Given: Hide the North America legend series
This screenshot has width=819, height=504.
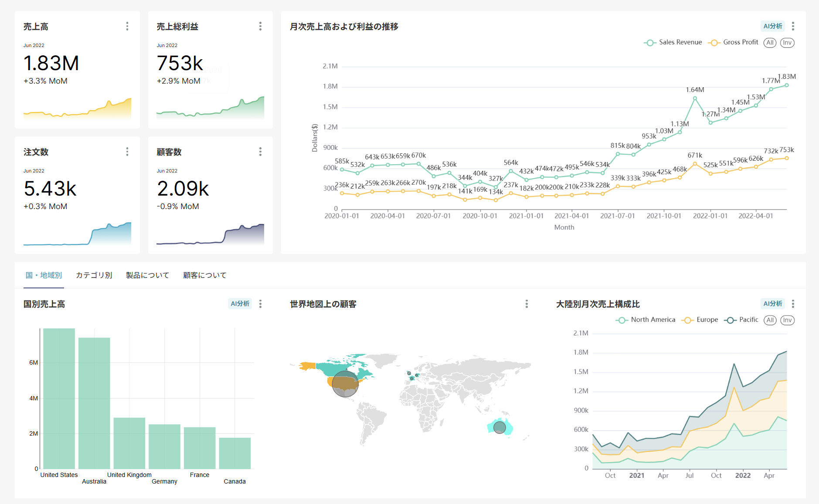Looking at the screenshot, I should pyautogui.click(x=646, y=320).
